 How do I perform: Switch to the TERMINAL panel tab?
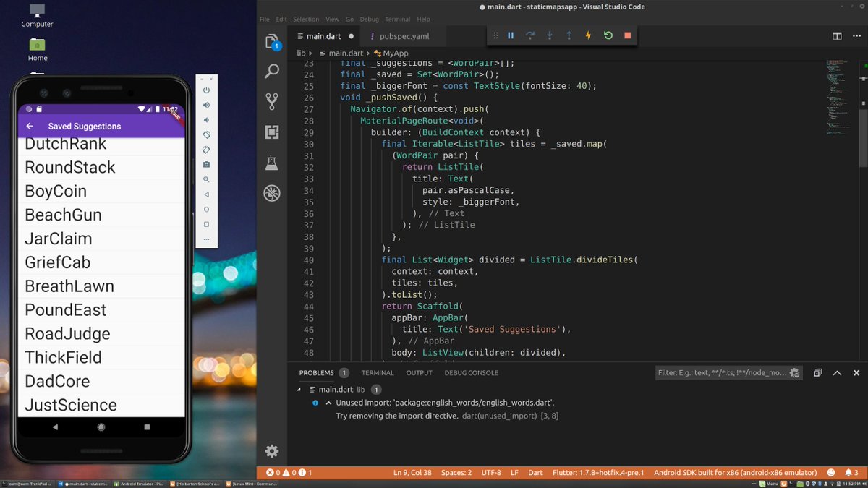378,373
